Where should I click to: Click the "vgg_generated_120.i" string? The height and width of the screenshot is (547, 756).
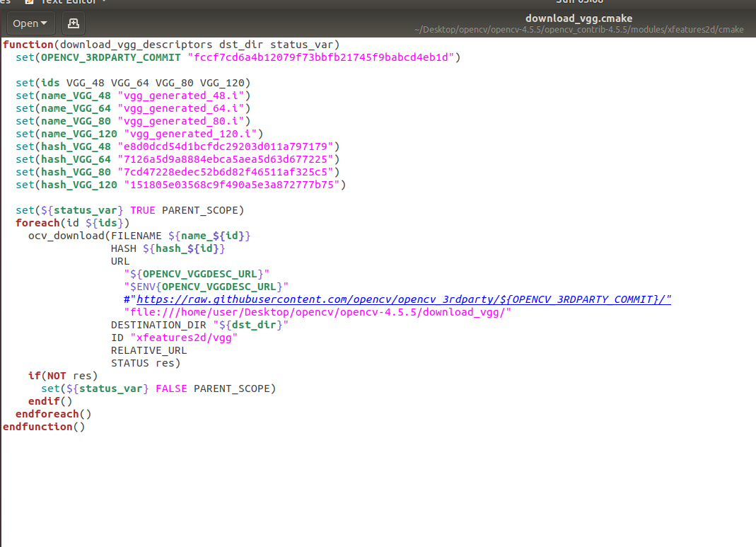coord(190,134)
